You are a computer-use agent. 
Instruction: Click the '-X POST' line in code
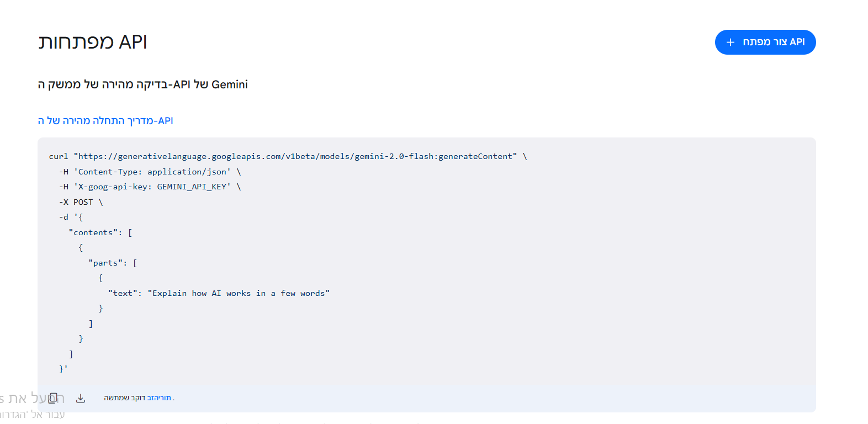81,203
